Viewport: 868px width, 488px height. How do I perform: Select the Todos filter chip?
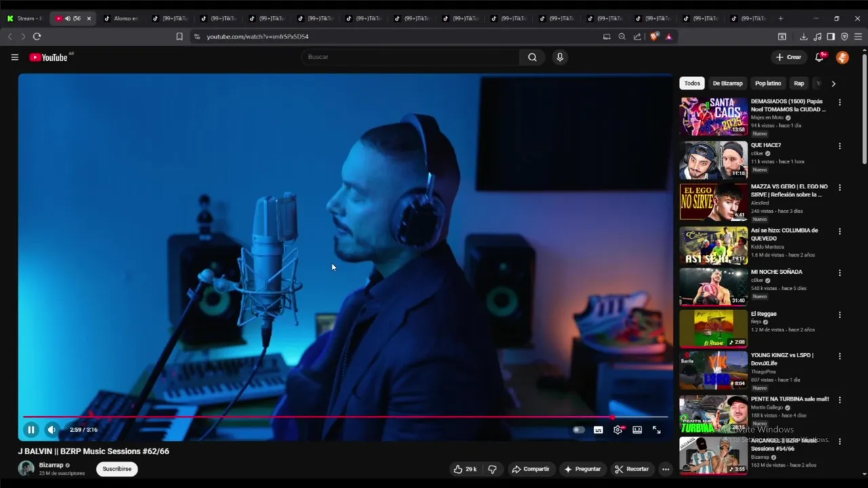click(x=692, y=83)
